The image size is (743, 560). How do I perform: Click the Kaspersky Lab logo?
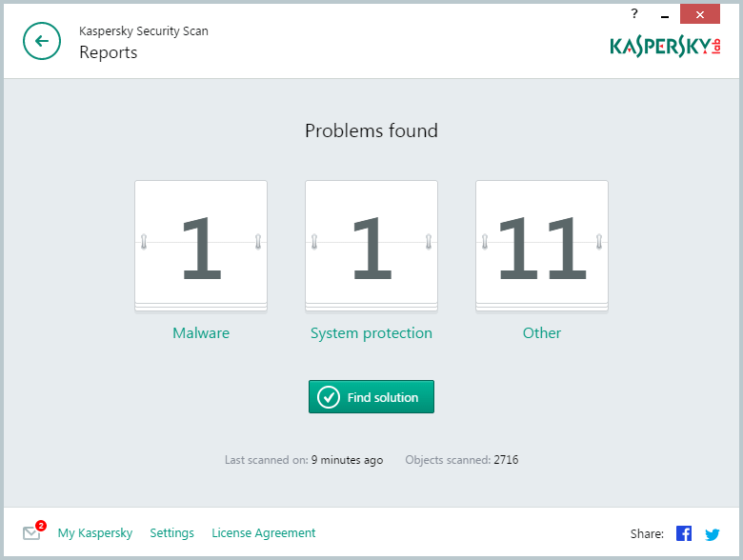665,46
